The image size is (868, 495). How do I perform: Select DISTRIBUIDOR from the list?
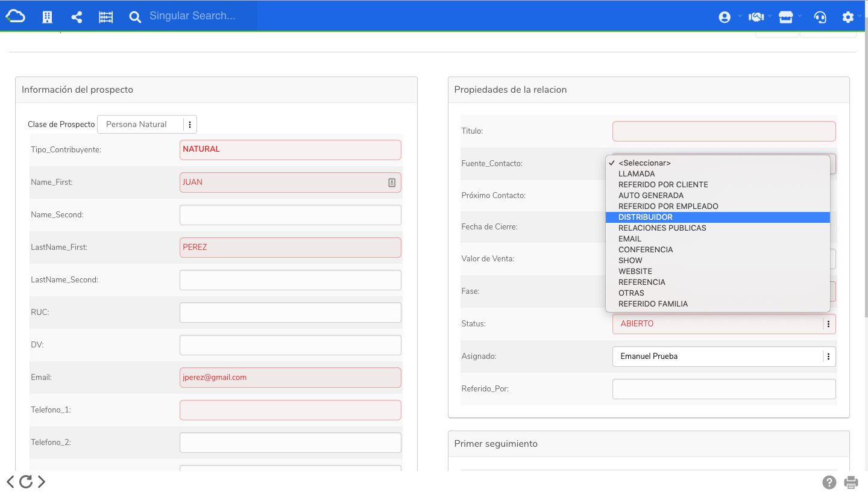coord(646,217)
